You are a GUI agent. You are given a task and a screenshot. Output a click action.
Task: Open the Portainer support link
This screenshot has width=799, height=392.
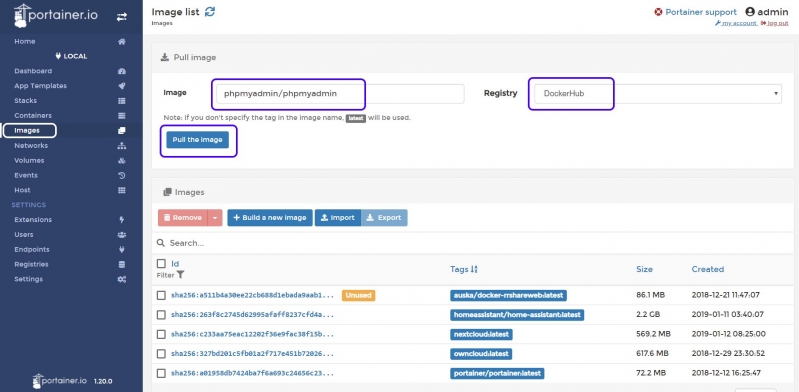pyautogui.click(x=701, y=12)
